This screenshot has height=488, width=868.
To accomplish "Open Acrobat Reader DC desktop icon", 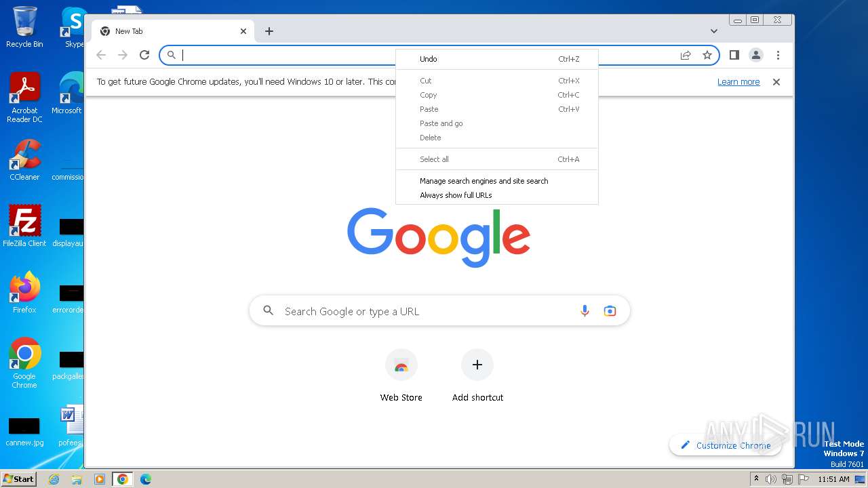I will coord(24,98).
